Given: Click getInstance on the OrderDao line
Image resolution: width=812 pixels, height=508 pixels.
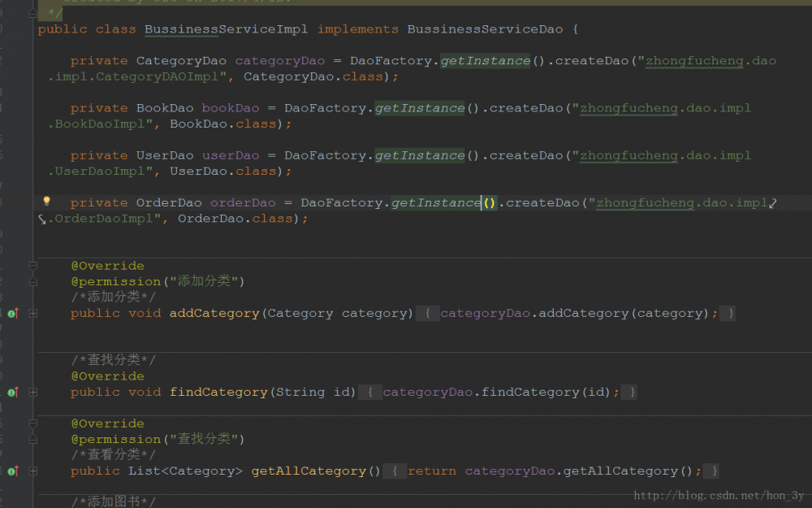Looking at the screenshot, I should pyautogui.click(x=436, y=202).
